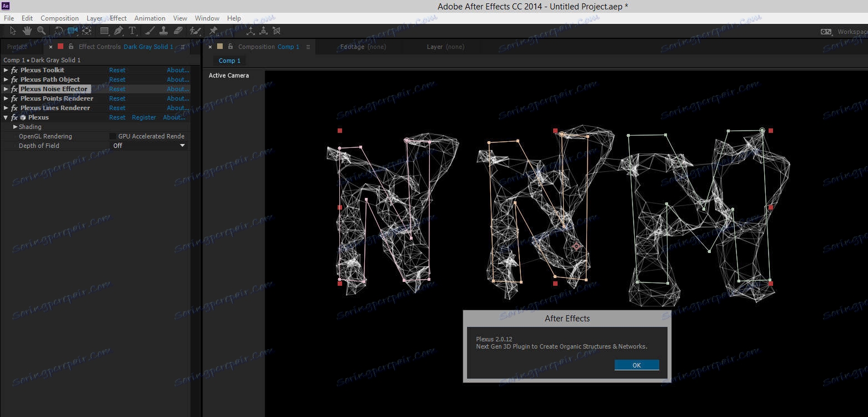Toggle fx switch for Plexus Lines Renderer
868x417 pixels.
click(14, 108)
